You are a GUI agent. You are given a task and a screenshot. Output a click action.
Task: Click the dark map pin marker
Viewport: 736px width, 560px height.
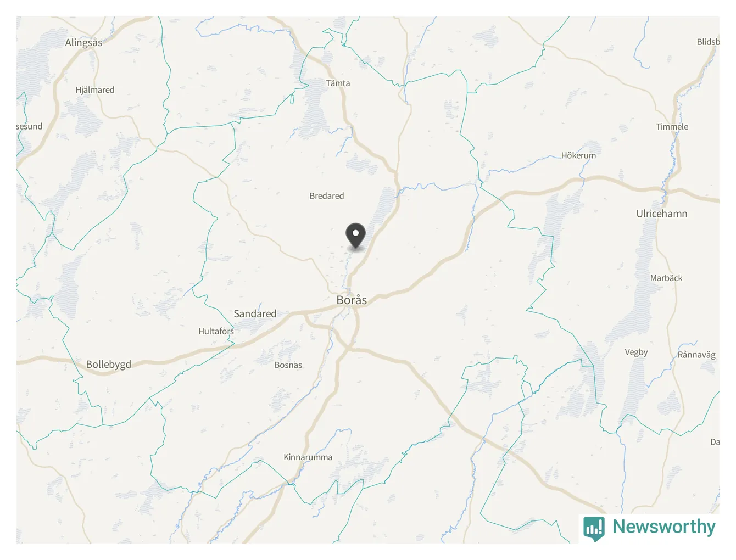coord(356,237)
